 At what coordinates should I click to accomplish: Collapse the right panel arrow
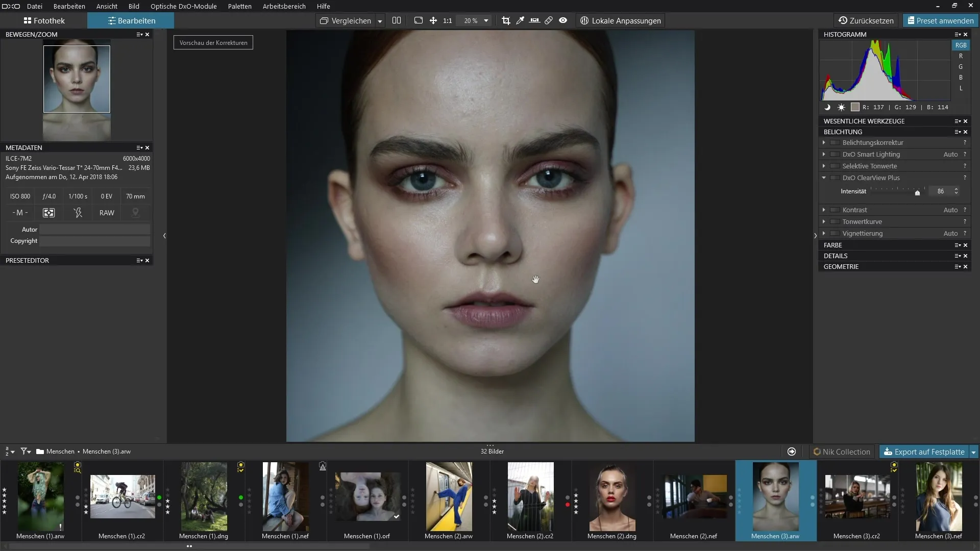click(x=815, y=236)
